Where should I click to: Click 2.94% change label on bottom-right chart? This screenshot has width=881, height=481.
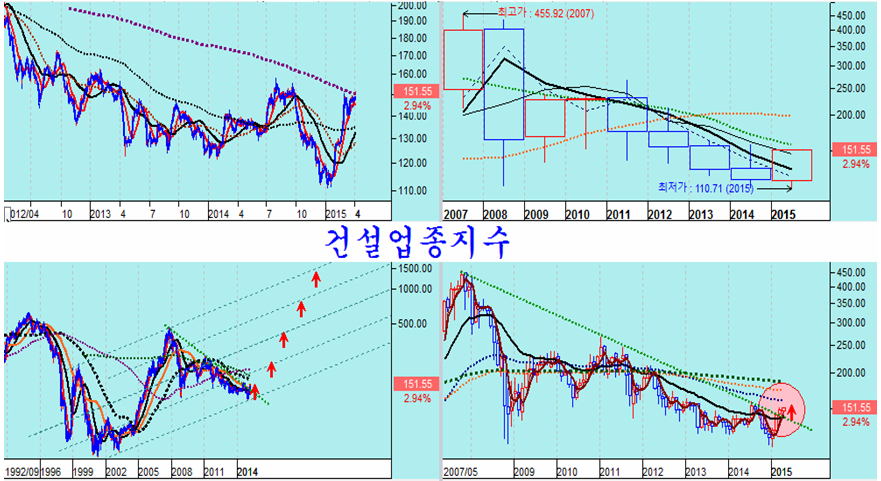(x=856, y=424)
